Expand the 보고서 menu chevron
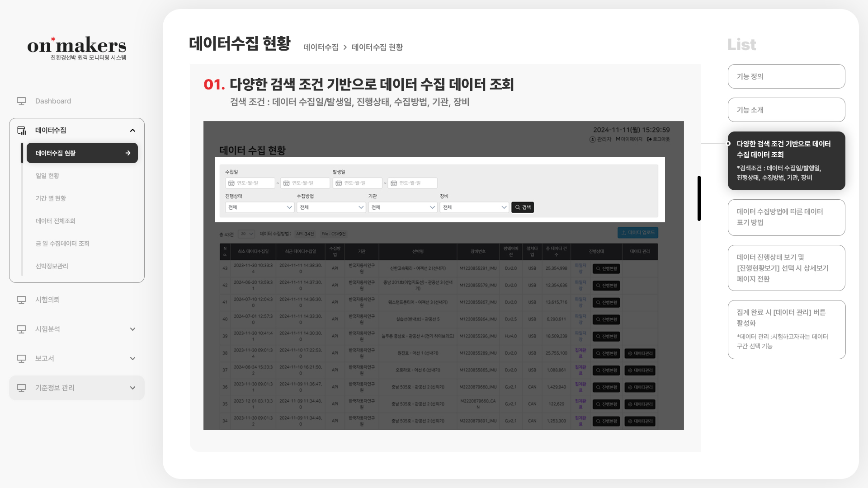The height and width of the screenshot is (488, 868). tap(132, 359)
